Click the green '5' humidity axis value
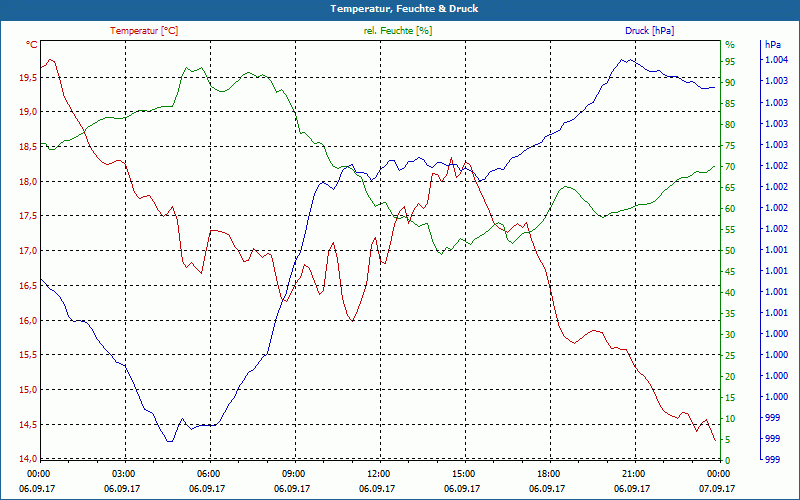 728,440
